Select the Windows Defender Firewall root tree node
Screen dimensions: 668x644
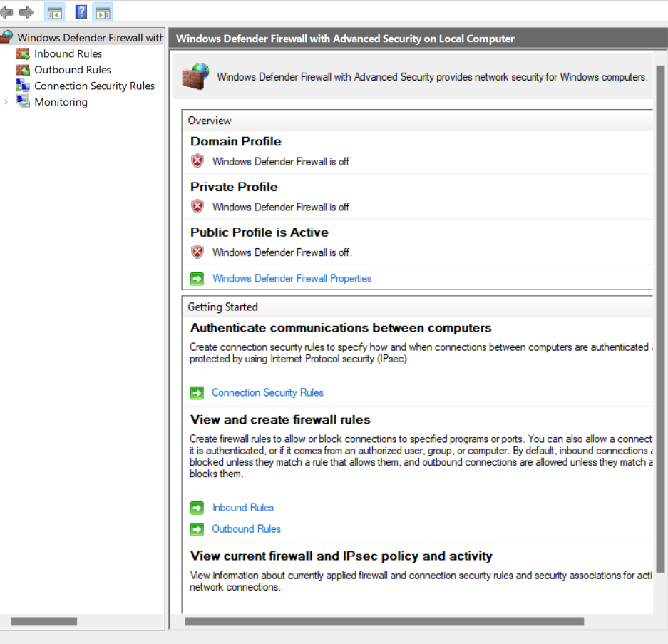[90, 38]
